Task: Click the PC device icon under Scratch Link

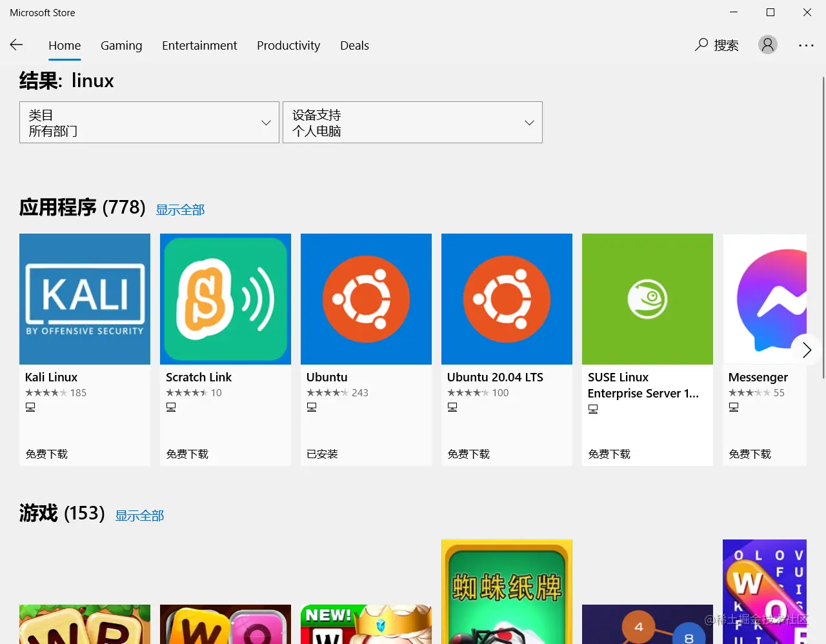Action: [171, 407]
